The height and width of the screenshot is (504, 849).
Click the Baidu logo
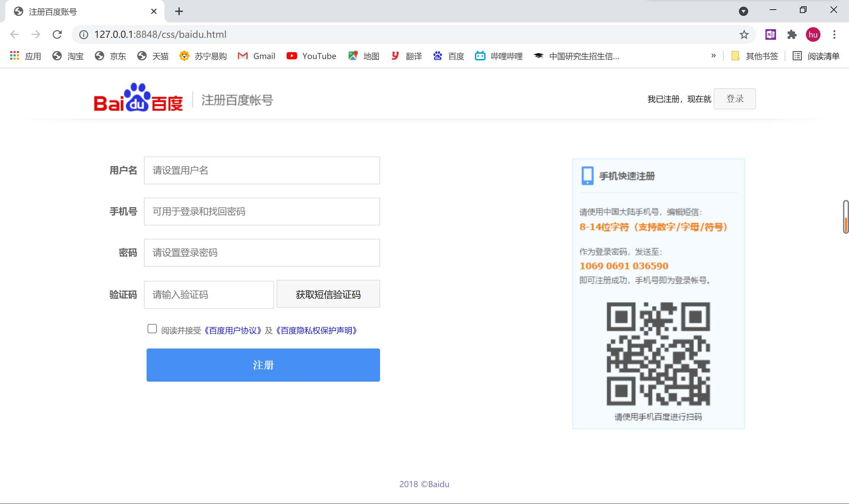138,97
